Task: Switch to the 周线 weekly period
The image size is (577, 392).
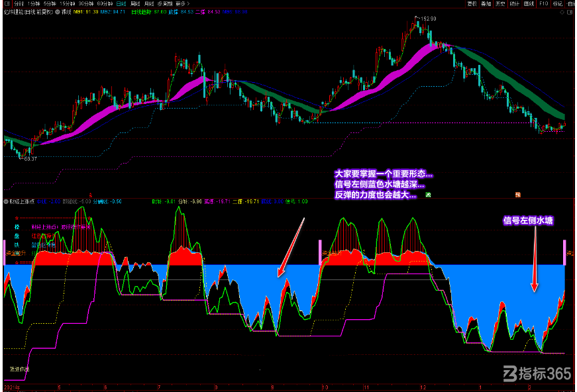Action: point(135,4)
